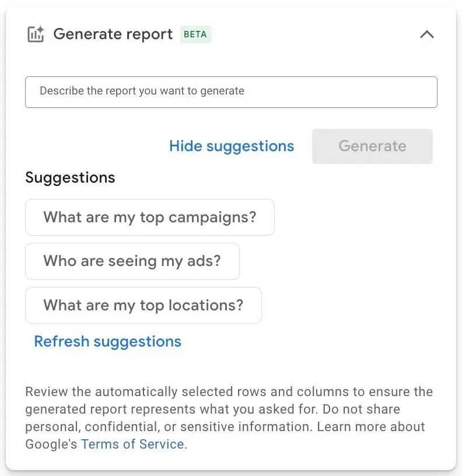Refresh suggestions list
462x476 pixels.
point(108,341)
